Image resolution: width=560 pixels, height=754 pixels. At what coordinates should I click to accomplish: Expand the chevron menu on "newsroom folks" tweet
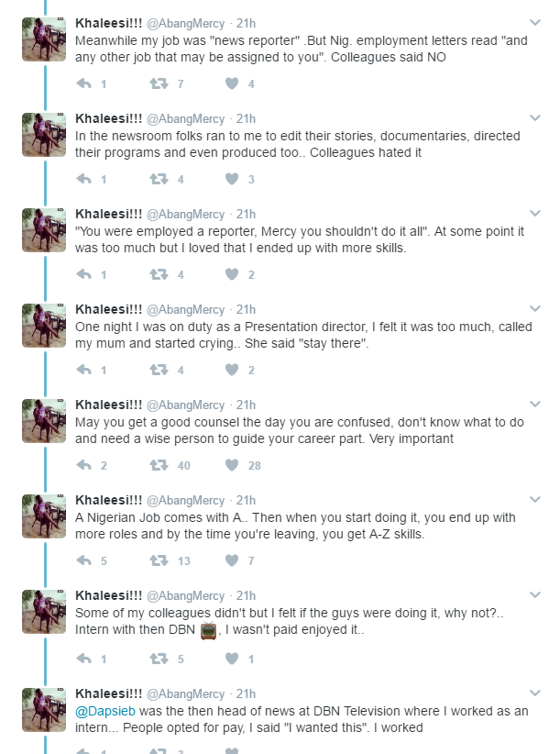pyautogui.click(x=535, y=117)
